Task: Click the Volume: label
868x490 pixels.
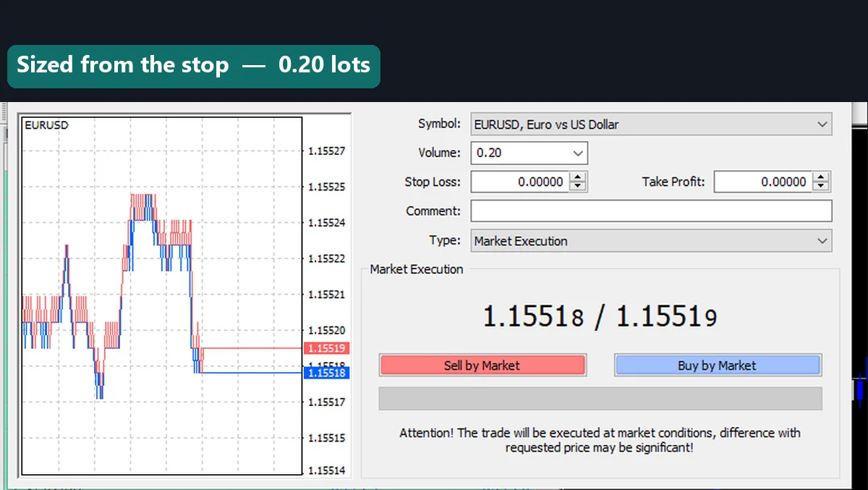Action: pos(439,153)
